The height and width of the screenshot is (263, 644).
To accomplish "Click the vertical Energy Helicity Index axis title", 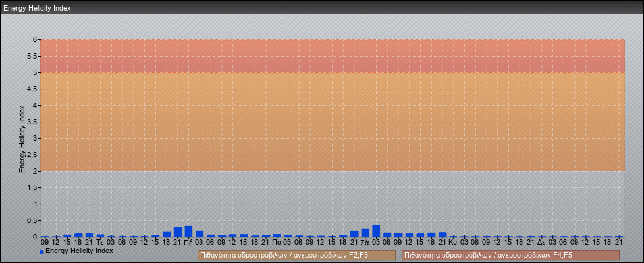I will point(22,139).
